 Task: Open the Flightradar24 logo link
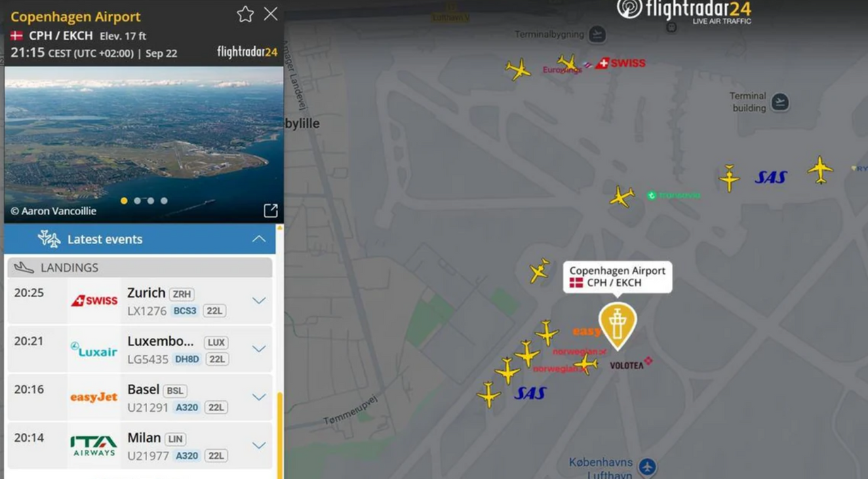pos(684,12)
